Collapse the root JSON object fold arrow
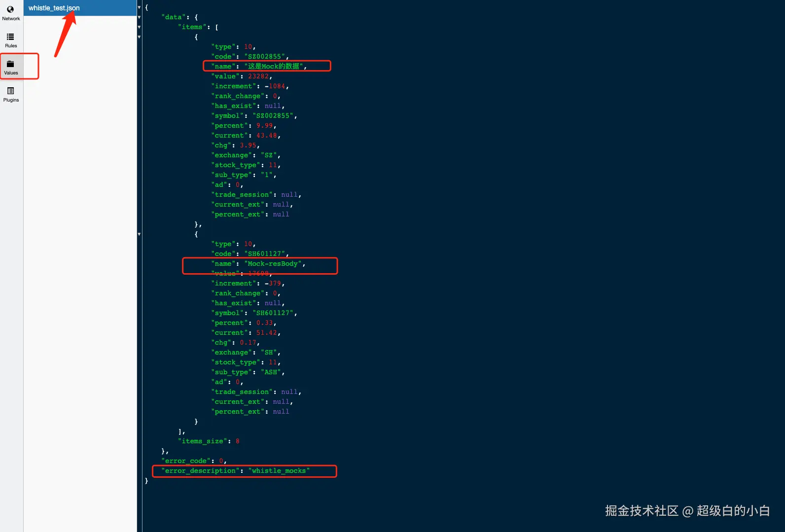The height and width of the screenshot is (532, 785). click(x=139, y=7)
